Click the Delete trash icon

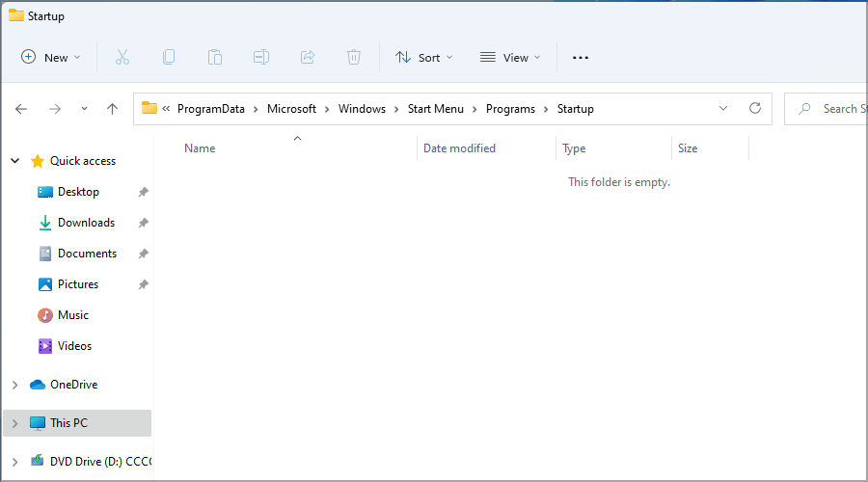click(x=354, y=58)
